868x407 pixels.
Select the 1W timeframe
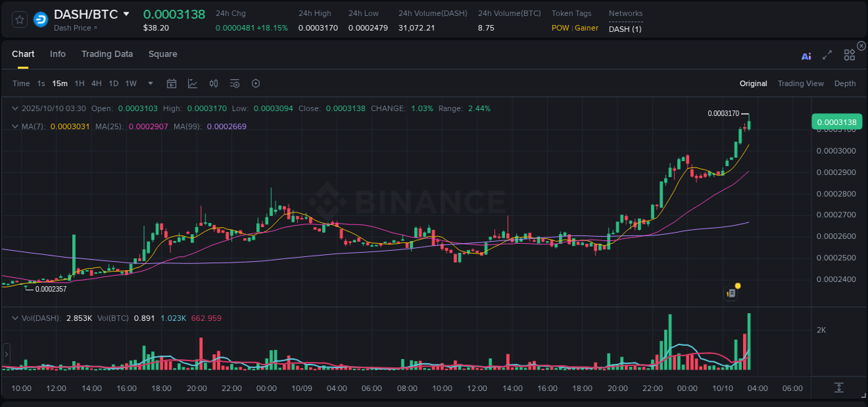click(131, 83)
